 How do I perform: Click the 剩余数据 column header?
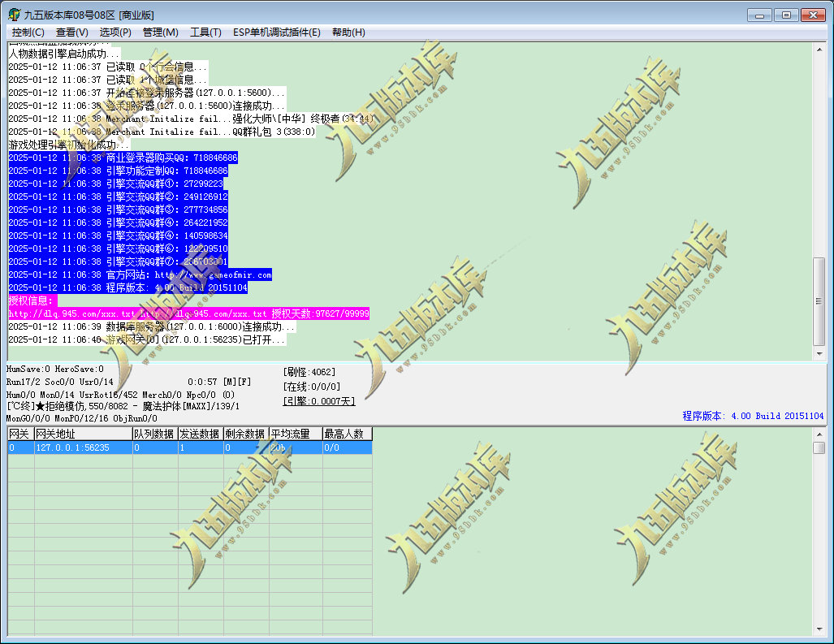(x=246, y=434)
